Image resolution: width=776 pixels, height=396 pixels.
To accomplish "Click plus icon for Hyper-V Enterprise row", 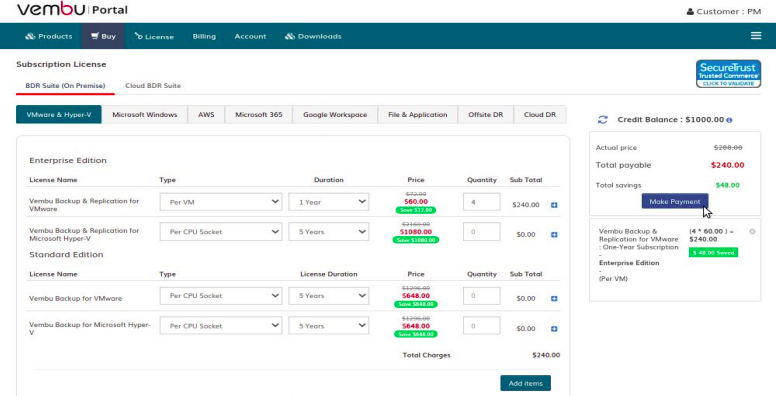I will pos(554,235).
